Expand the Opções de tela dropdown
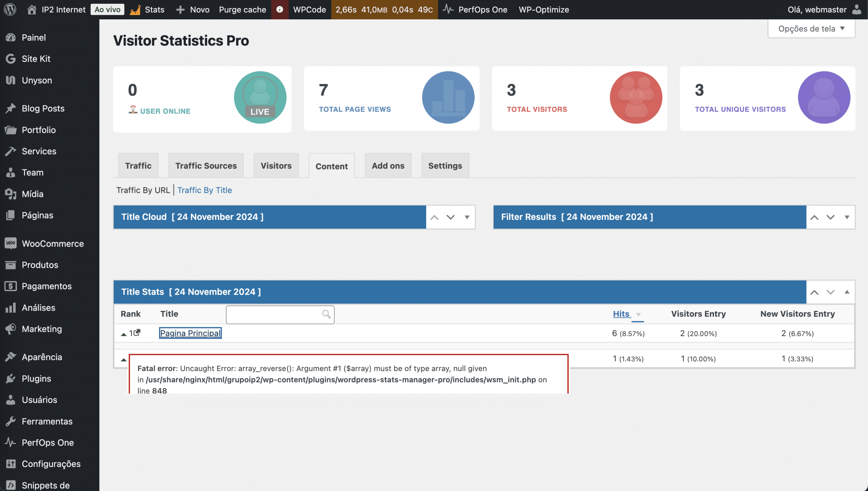This screenshot has width=868, height=491. coord(811,29)
